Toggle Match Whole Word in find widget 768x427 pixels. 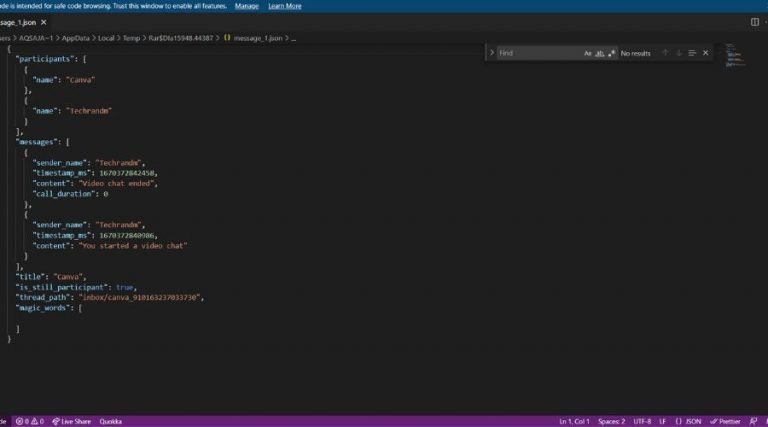pyautogui.click(x=600, y=53)
